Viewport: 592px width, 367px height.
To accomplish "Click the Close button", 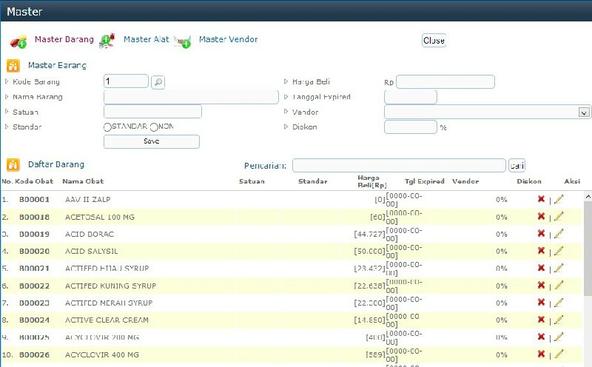I will (434, 41).
